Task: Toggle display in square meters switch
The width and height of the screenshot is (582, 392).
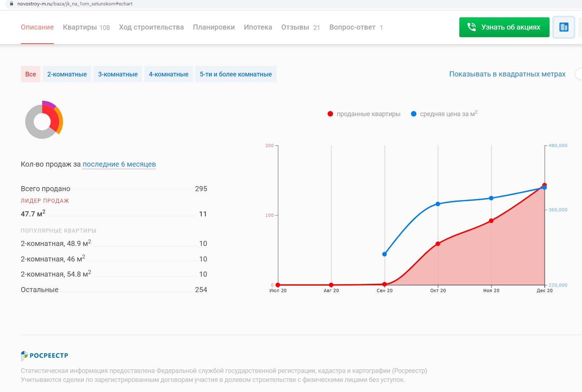Action: (578, 74)
